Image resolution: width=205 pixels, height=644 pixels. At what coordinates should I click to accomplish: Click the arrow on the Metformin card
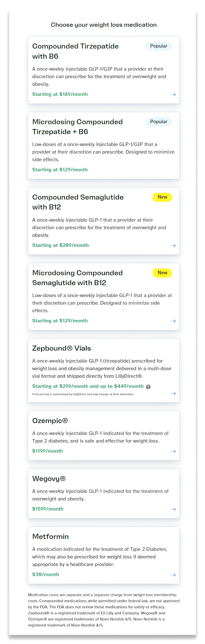click(x=174, y=575)
